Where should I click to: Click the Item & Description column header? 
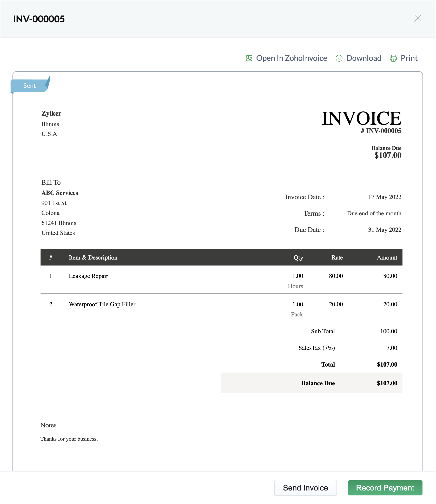93,257
